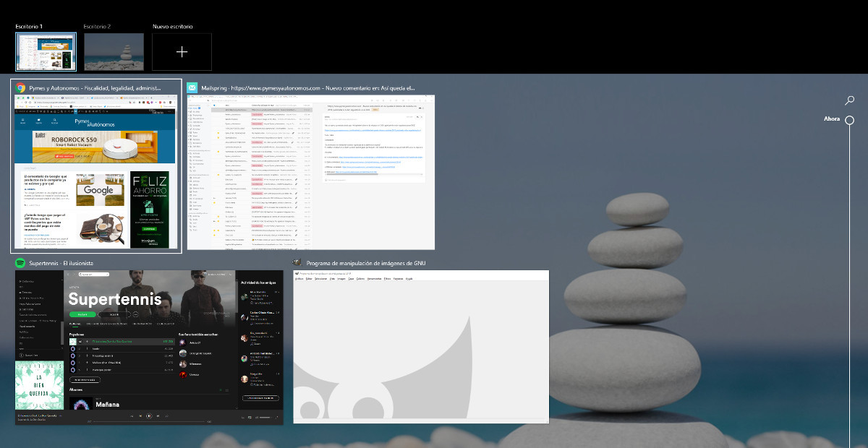868x448 pixels.
Task: Switch to Escritorio 2 desktop thumbnail
Action: pyautogui.click(x=114, y=52)
